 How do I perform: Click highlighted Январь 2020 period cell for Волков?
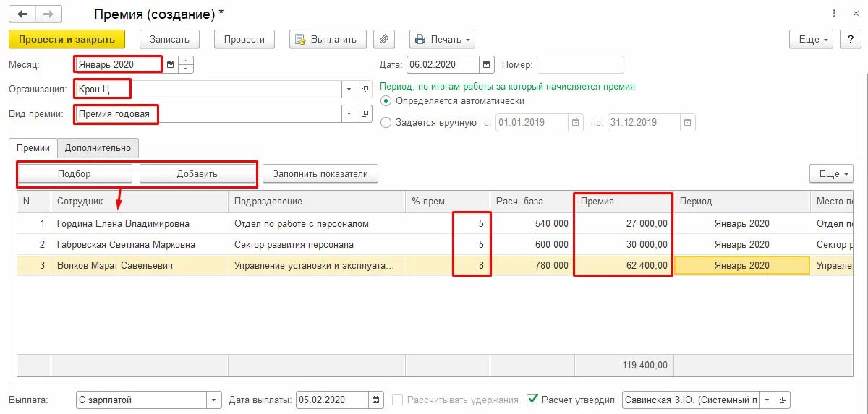pos(741,265)
